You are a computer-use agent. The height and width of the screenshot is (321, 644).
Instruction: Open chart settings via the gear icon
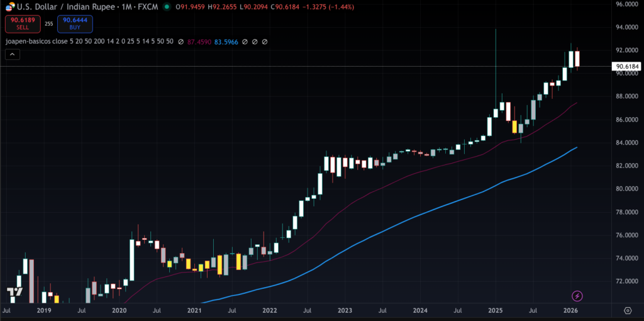coord(628,310)
